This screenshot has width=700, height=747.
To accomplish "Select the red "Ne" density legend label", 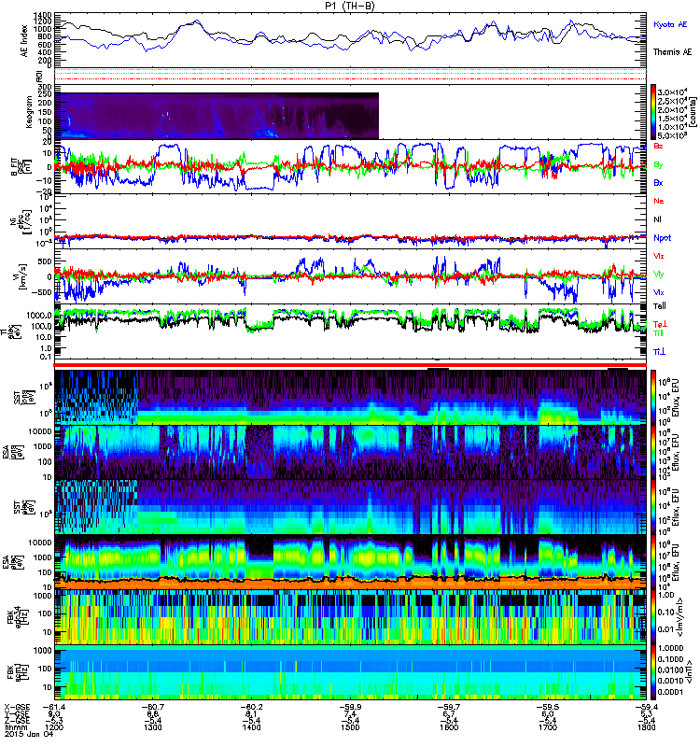I will click(659, 201).
